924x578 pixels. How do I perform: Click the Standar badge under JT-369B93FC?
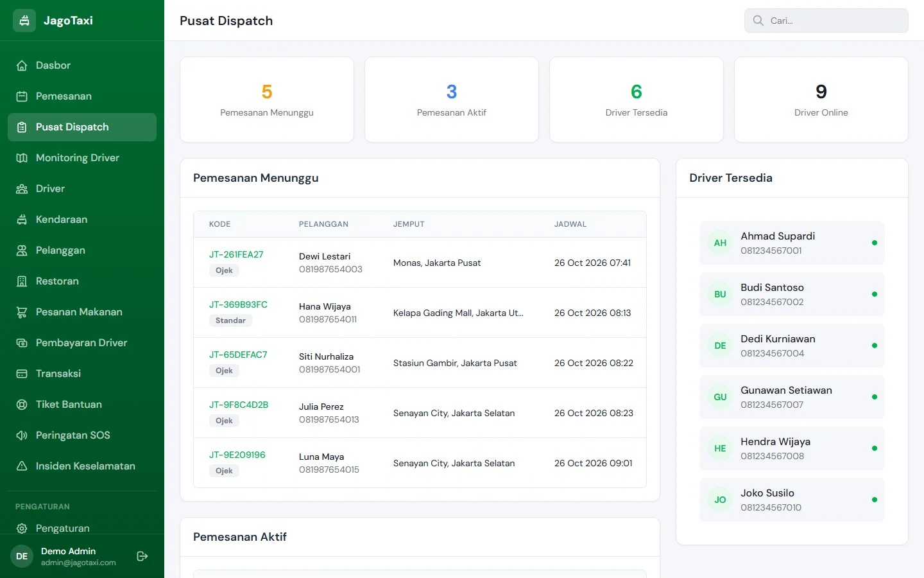tap(230, 320)
